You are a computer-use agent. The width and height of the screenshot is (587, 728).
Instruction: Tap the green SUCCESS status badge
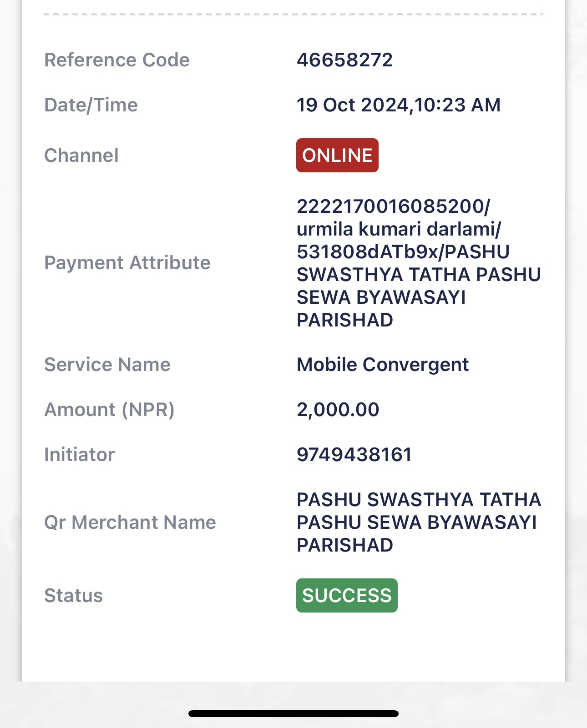pyautogui.click(x=347, y=596)
